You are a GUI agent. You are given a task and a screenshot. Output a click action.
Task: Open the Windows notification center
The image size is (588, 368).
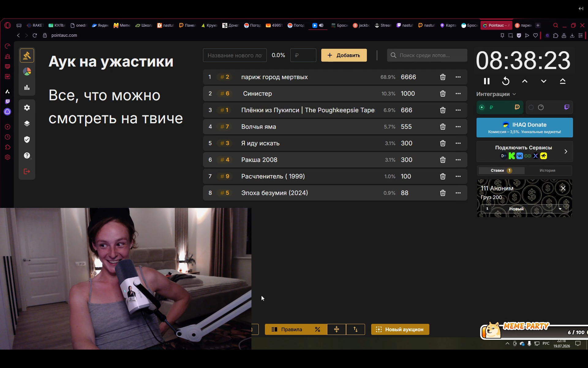pyautogui.click(x=578, y=343)
